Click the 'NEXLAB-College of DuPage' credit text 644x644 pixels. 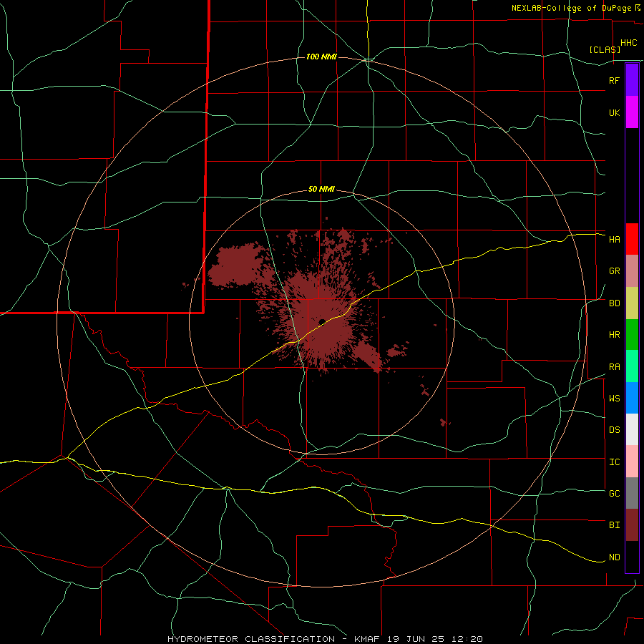click(x=571, y=8)
